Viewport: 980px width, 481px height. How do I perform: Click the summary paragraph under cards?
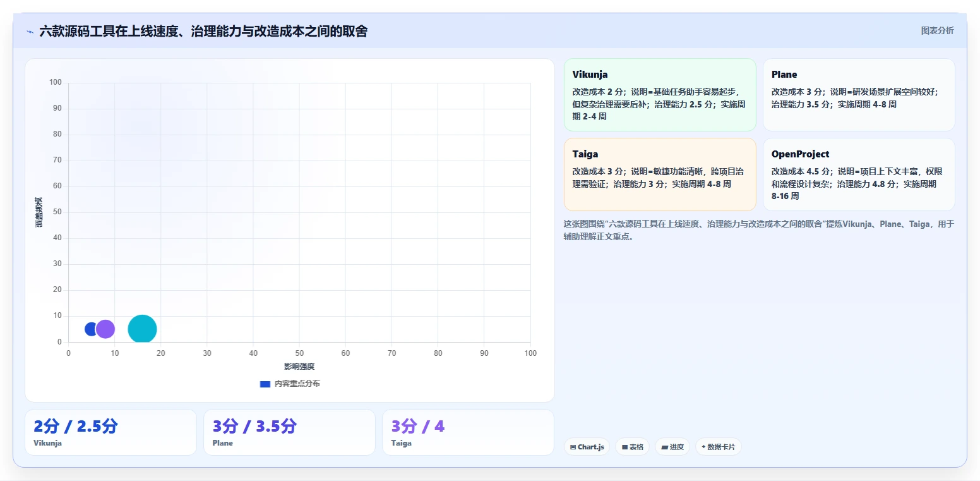tap(758, 230)
